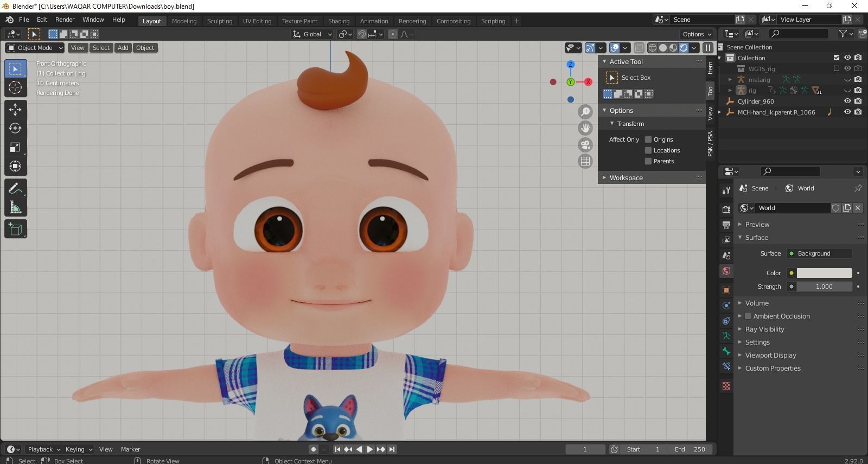Viewport: 868px width, 464px height.
Task: Open the Output properties tab
Action: coord(726,225)
